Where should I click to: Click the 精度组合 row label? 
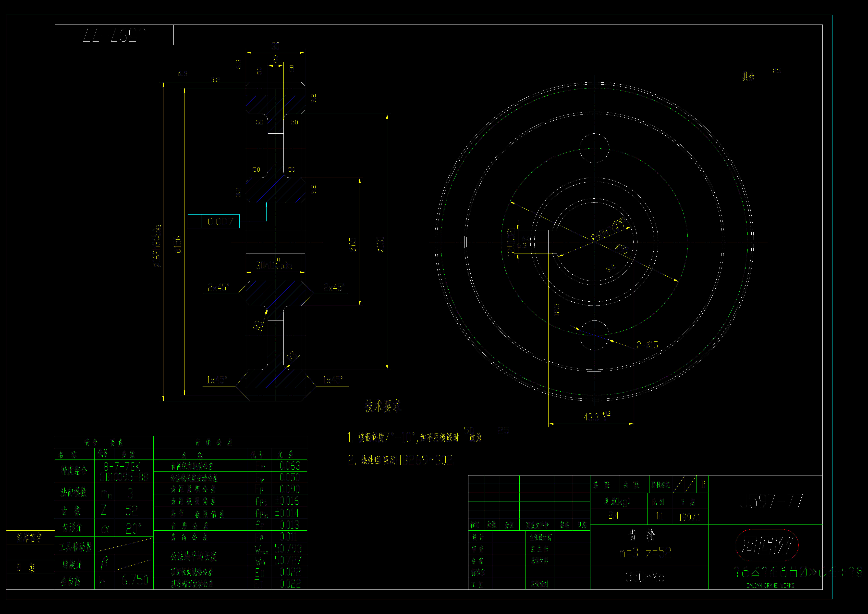[x=74, y=471]
